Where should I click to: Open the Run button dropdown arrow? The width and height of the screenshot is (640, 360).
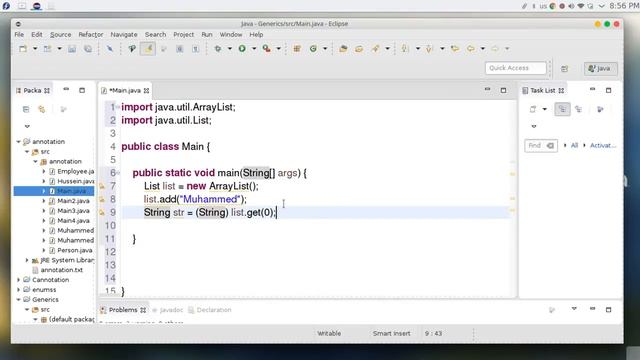[254, 49]
